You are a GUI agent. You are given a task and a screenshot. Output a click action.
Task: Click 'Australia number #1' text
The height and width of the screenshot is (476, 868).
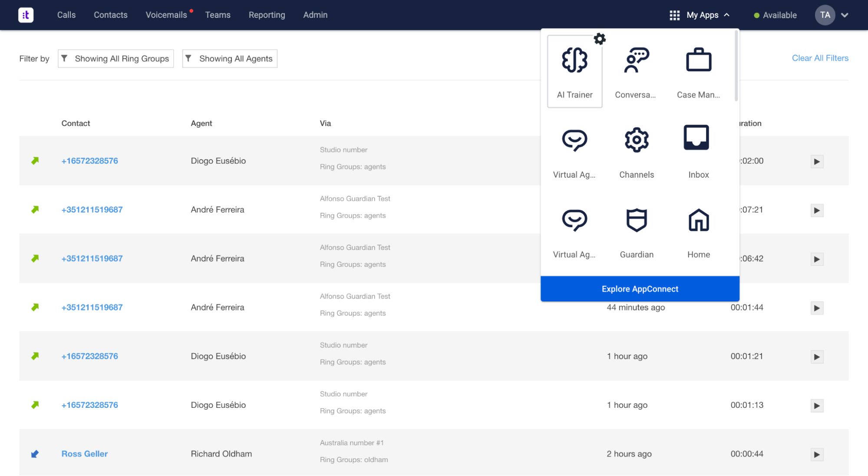pos(352,443)
